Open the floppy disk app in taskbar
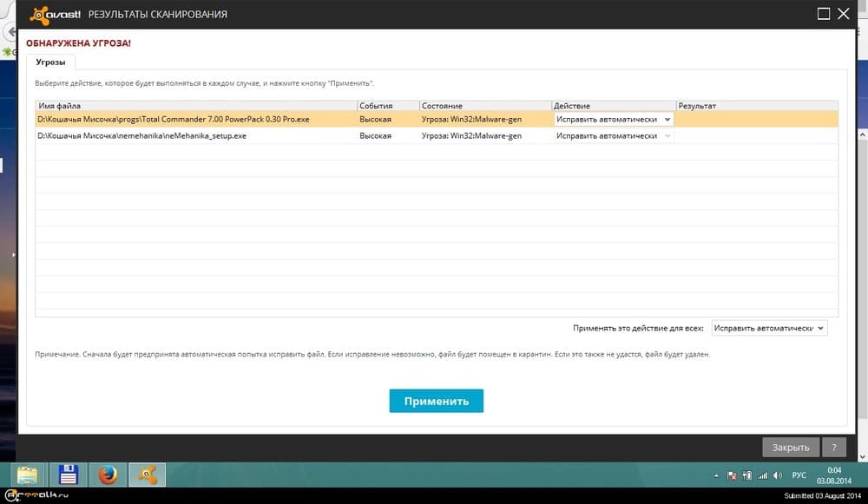 tap(68, 475)
